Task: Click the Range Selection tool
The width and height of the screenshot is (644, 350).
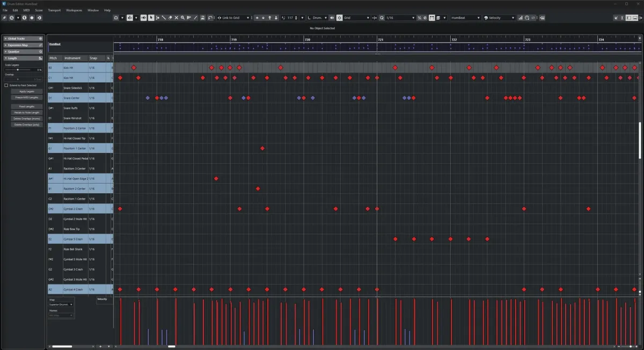Action: pyautogui.click(x=157, y=18)
